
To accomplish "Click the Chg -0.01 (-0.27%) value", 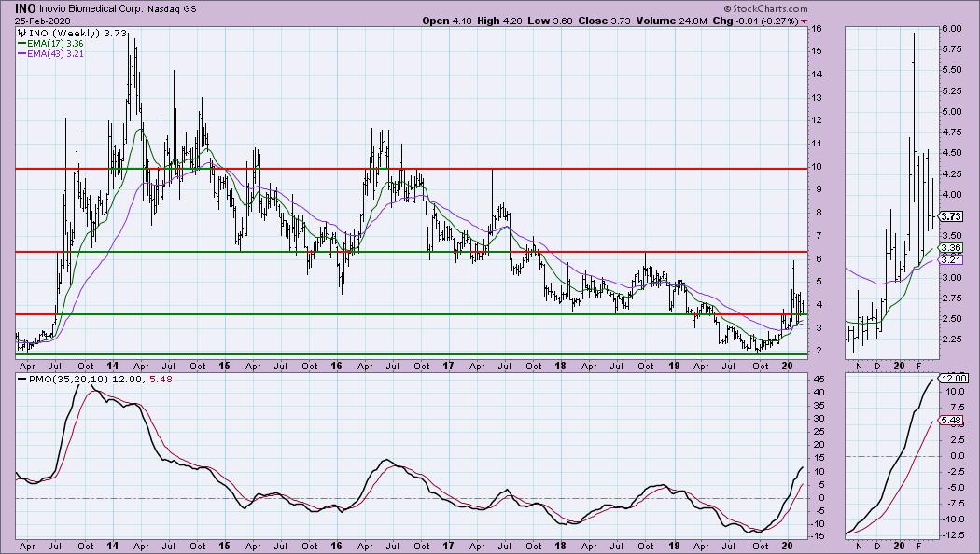I will [x=755, y=21].
